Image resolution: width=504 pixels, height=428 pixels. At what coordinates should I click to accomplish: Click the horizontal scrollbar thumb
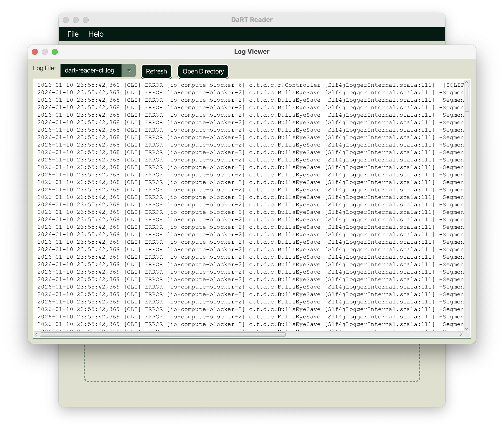[162, 334]
